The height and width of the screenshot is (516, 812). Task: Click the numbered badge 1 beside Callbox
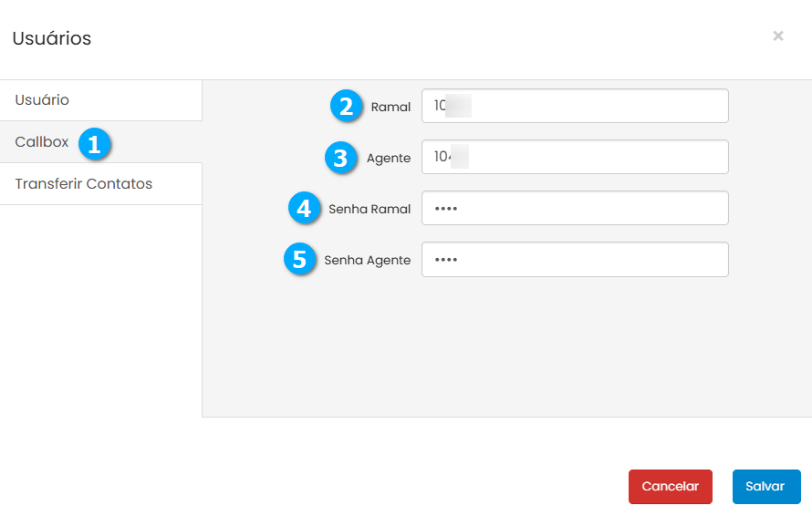(94, 143)
